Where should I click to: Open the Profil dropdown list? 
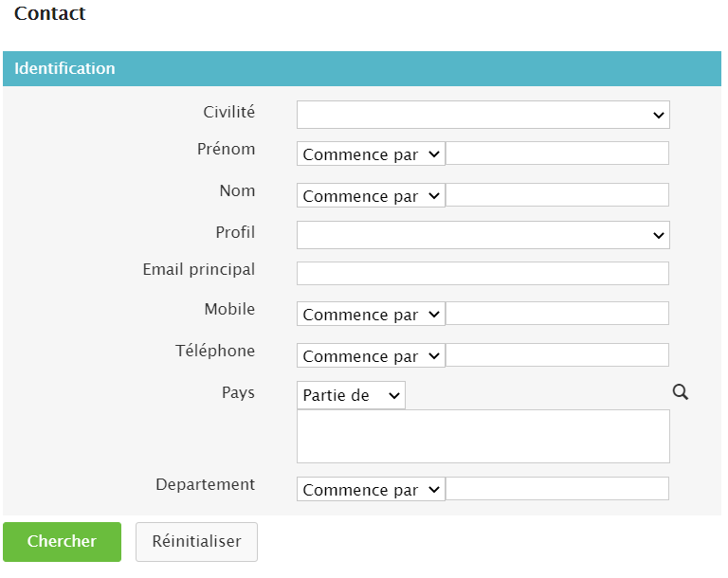point(482,235)
